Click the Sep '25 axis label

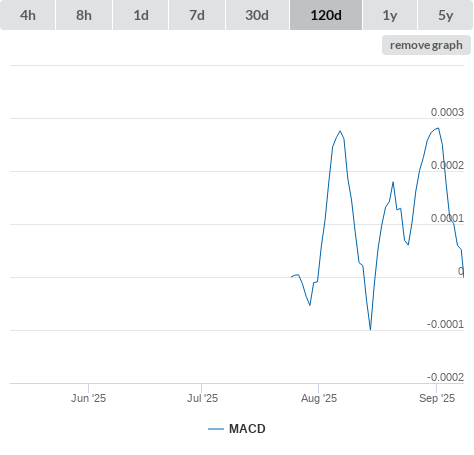(437, 398)
